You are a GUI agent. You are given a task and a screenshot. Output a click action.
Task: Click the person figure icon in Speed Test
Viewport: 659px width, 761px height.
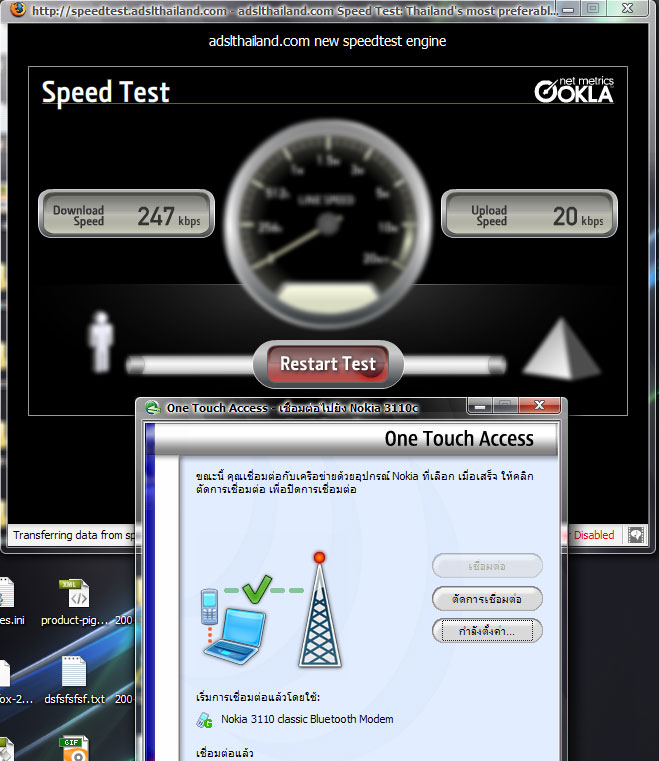click(101, 342)
